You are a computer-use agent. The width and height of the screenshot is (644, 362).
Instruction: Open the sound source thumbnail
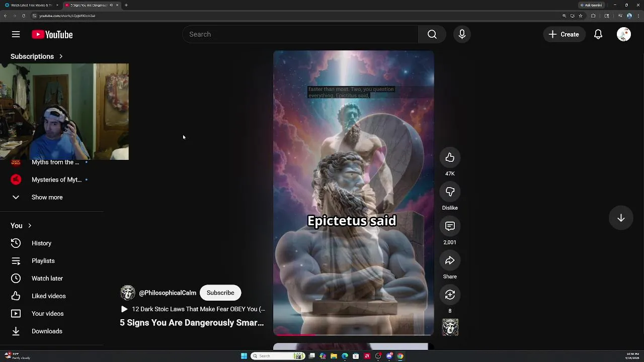[450, 327]
